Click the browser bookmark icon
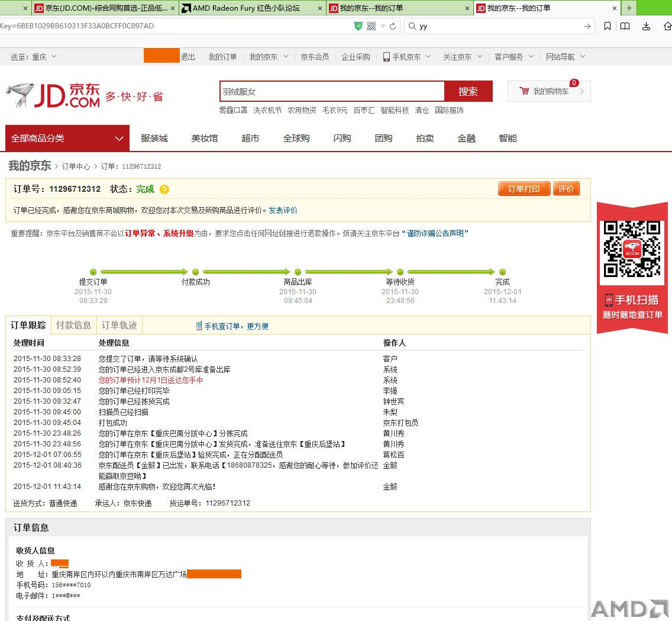This screenshot has width=672, height=621. (608, 26)
